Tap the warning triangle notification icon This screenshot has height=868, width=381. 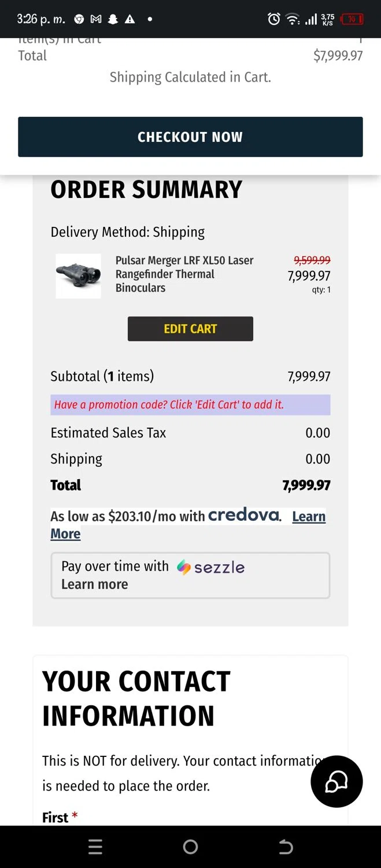point(130,19)
